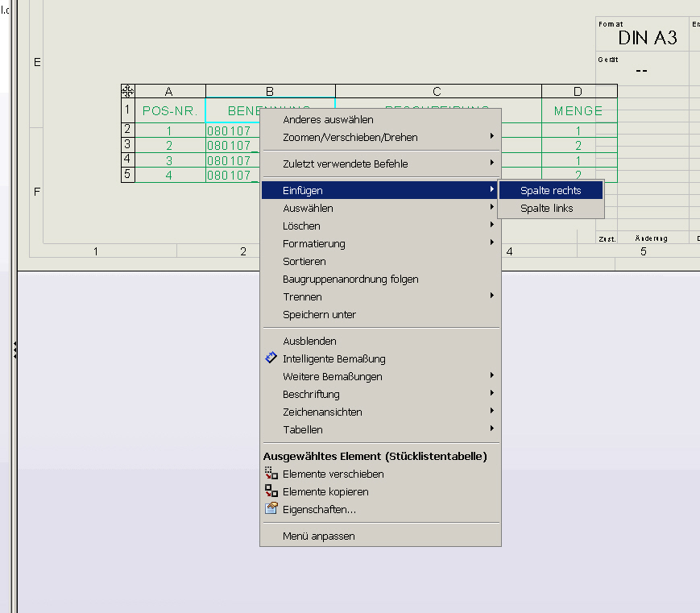Expand the Zuletzt verwendete Befehle submenu arrow
This screenshot has height=613, width=700.
(491, 163)
